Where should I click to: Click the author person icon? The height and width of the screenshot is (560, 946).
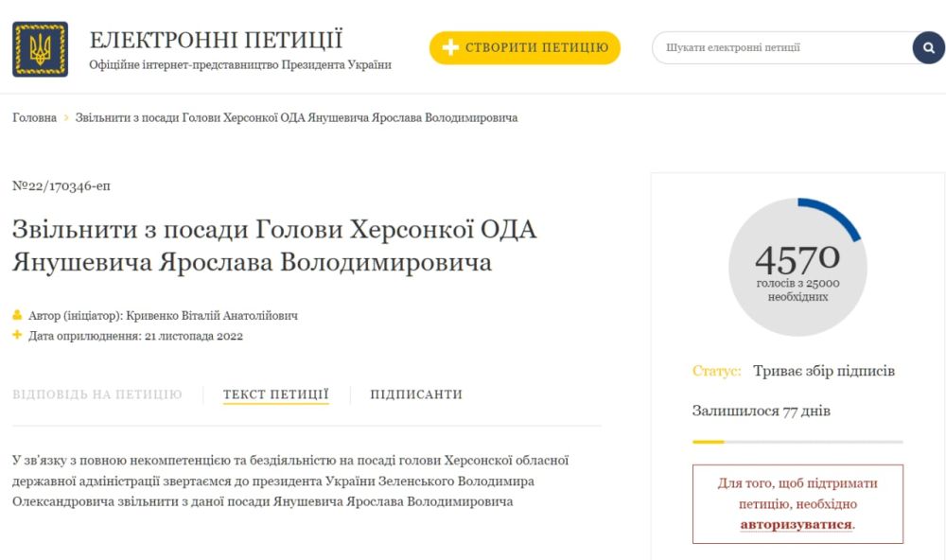tap(17, 315)
